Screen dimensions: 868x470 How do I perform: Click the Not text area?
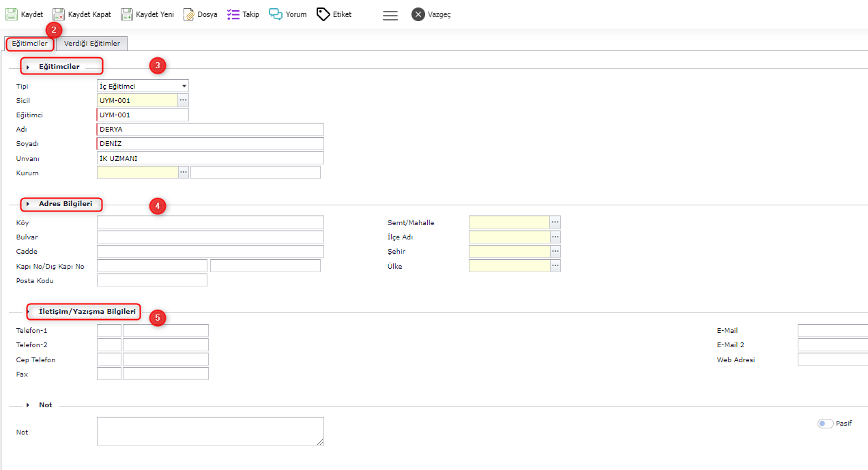[x=210, y=431]
